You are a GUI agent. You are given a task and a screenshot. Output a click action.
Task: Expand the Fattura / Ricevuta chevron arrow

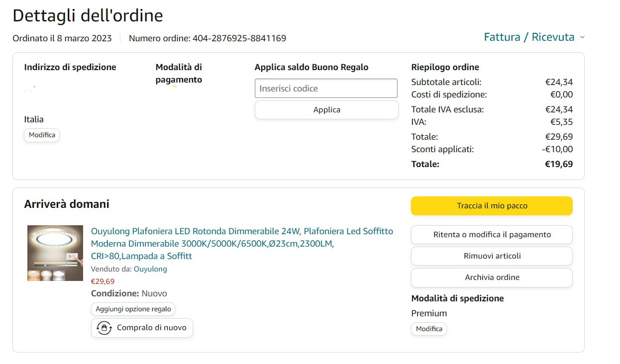tap(582, 37)
